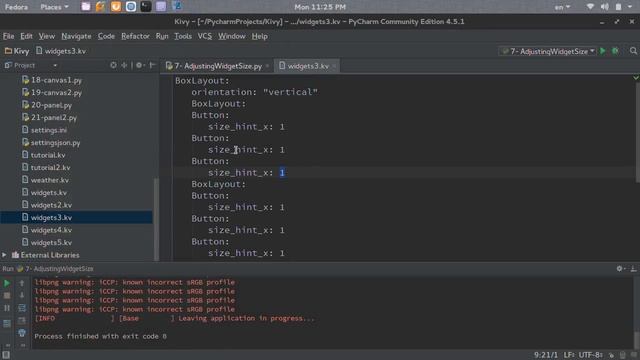This screenshot has width=640, height=360.
Task: Open the Fedora activities button
Action: coord(16,7)
